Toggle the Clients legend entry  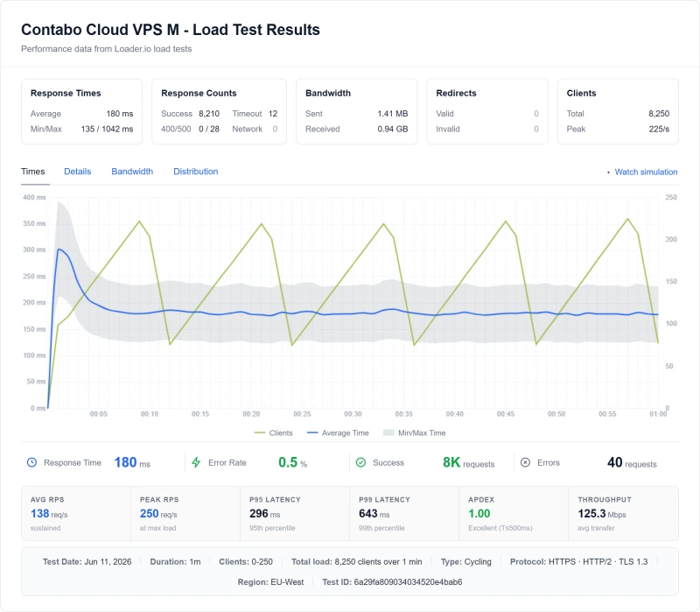(273, 433)
